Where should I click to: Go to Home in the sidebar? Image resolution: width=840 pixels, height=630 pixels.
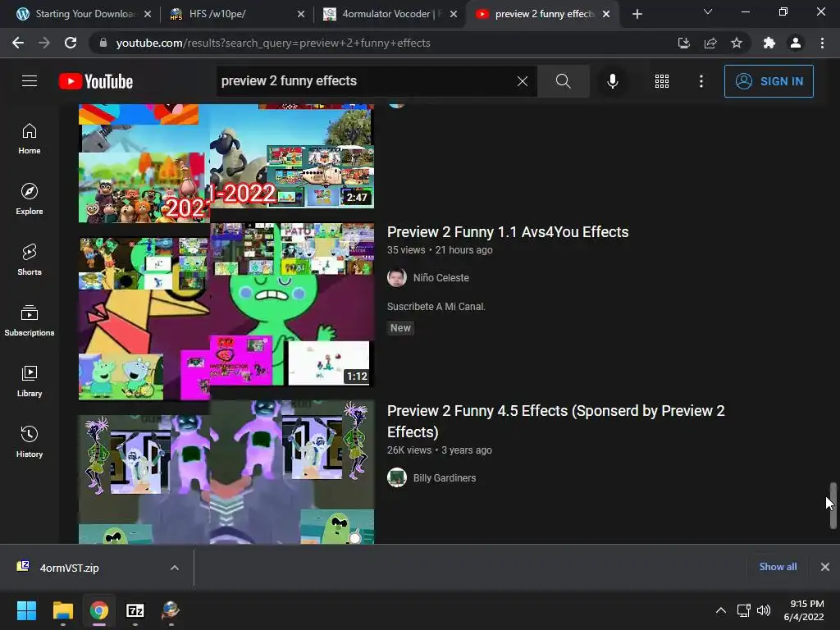coord(30,138)
